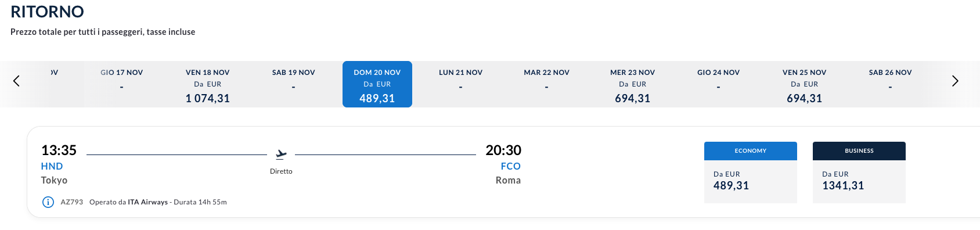The width and height of the screenshot is (980, 230).
Task: Click the next dates right arrow
Action: (955, 81)
